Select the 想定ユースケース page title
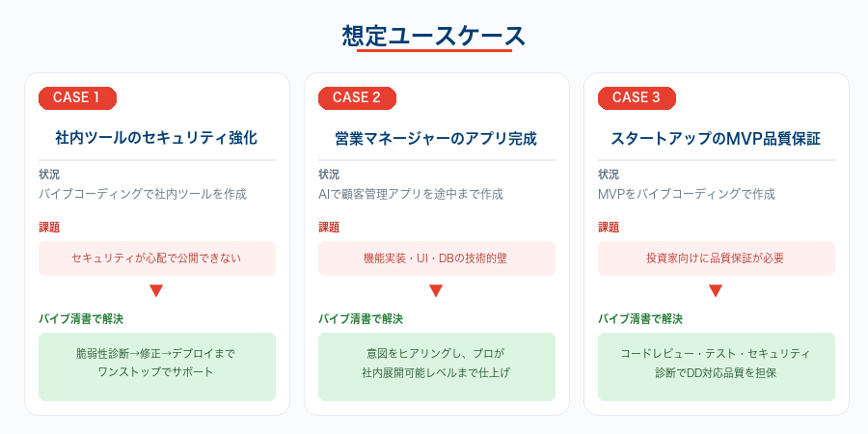Screen dimensions: 868x434 (x=434, y=37)
